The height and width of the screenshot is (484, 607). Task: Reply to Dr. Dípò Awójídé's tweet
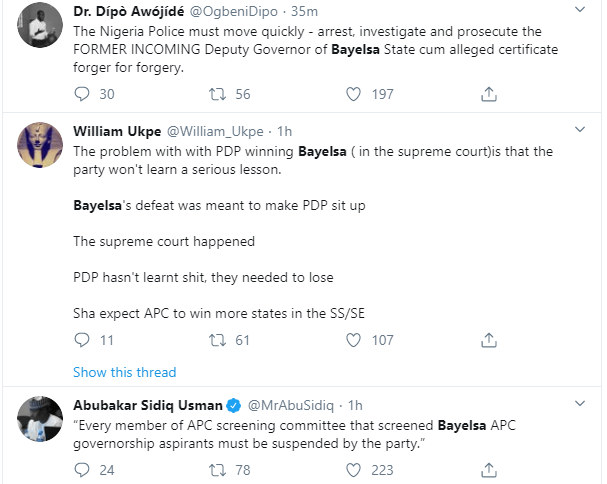(x=84, y=94)
